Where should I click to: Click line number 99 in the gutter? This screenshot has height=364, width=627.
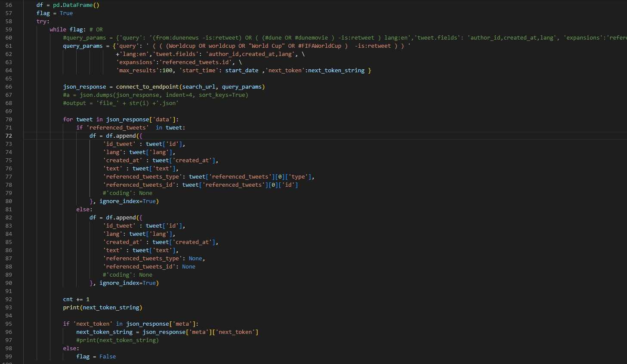[9, 357]
